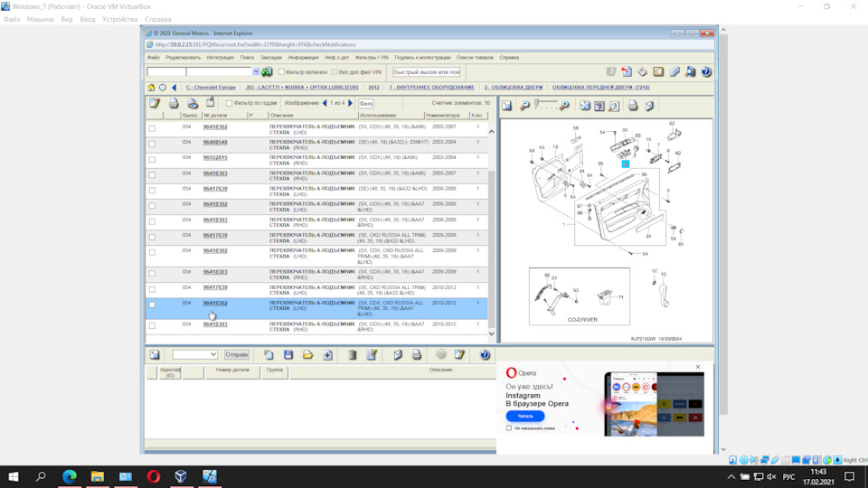Screen dimensions: 868x488
Task: Save the parts list with floppy icon
Action: pos(288,355)
